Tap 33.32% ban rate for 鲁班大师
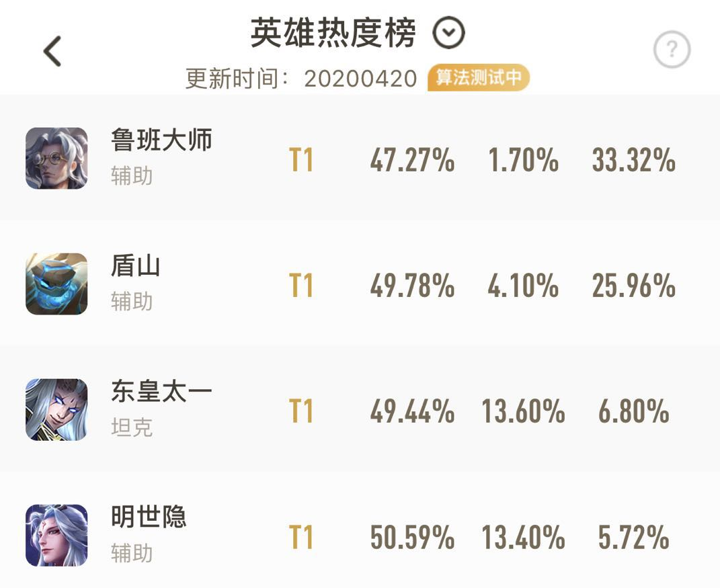 pos(634,160)
